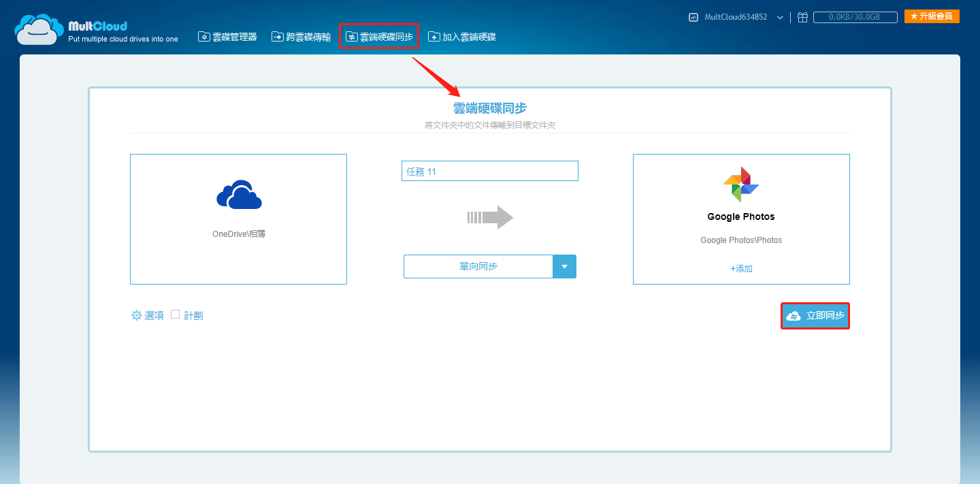Open 選項 options link
Screen dimensions: 980x484
tap(154, 316)
